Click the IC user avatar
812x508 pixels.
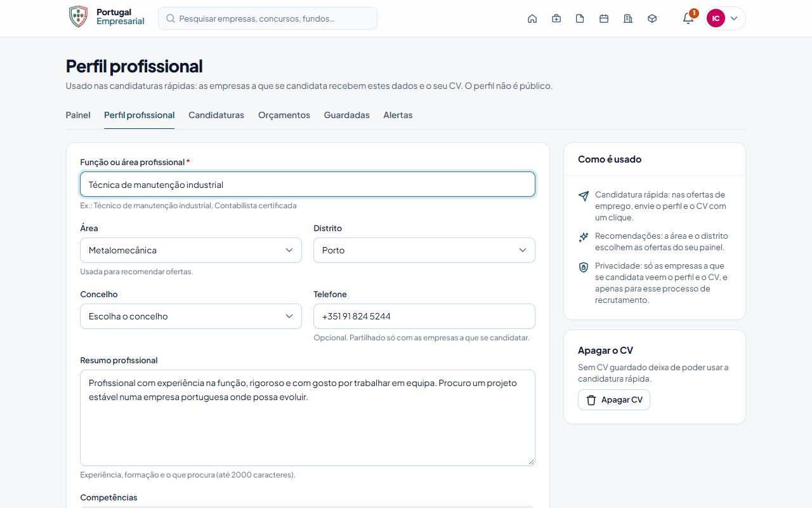click(716, 18)
